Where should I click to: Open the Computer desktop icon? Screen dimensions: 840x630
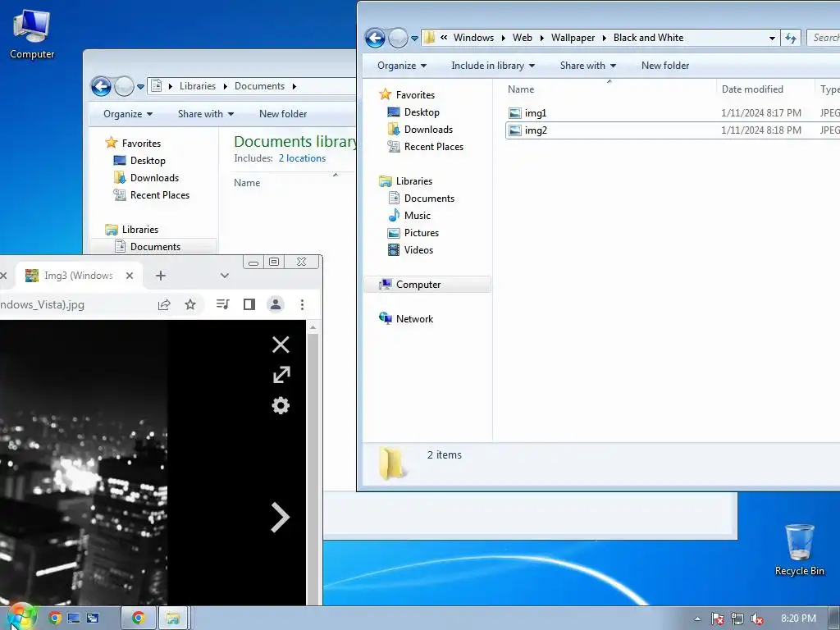coord(32,34)
